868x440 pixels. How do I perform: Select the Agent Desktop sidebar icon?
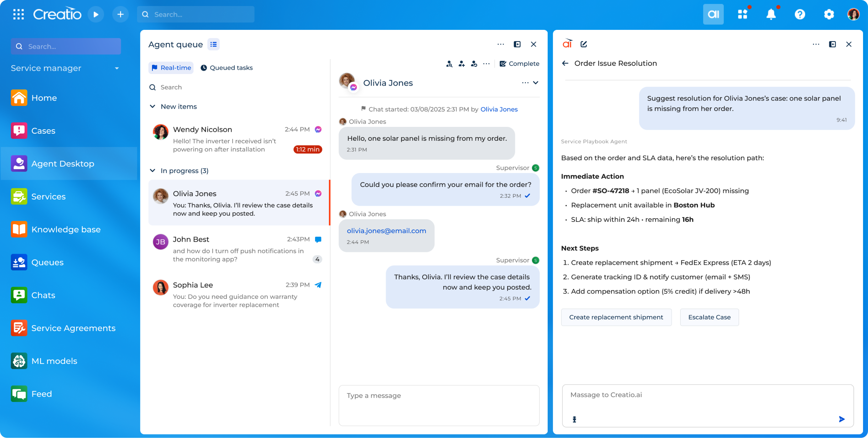click(x=19, y=163)
